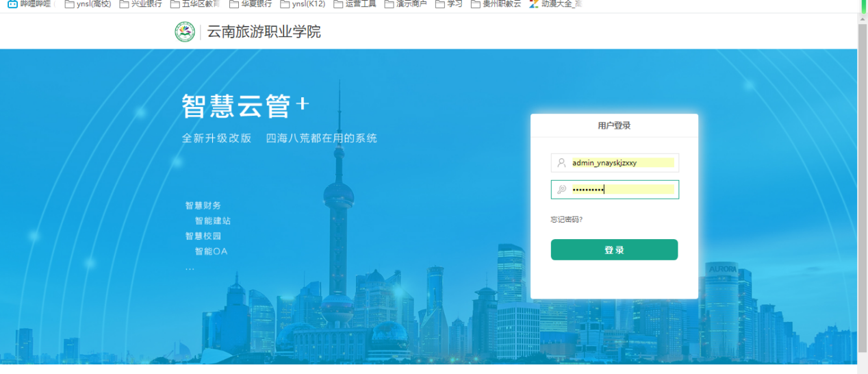Expand the 五华区教育 bookmark folder
Image resolution: width=868 pixels, height=374 pixels.
click(195, 4)
